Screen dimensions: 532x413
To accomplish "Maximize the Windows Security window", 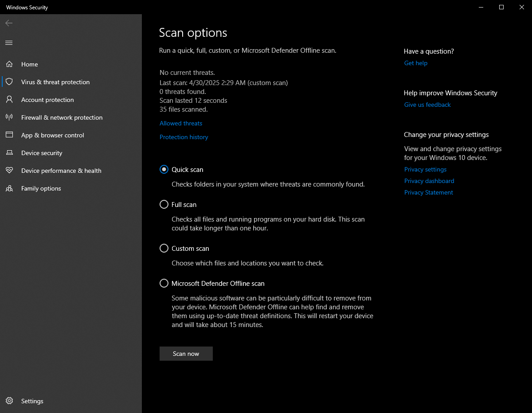I will point(501,7).
